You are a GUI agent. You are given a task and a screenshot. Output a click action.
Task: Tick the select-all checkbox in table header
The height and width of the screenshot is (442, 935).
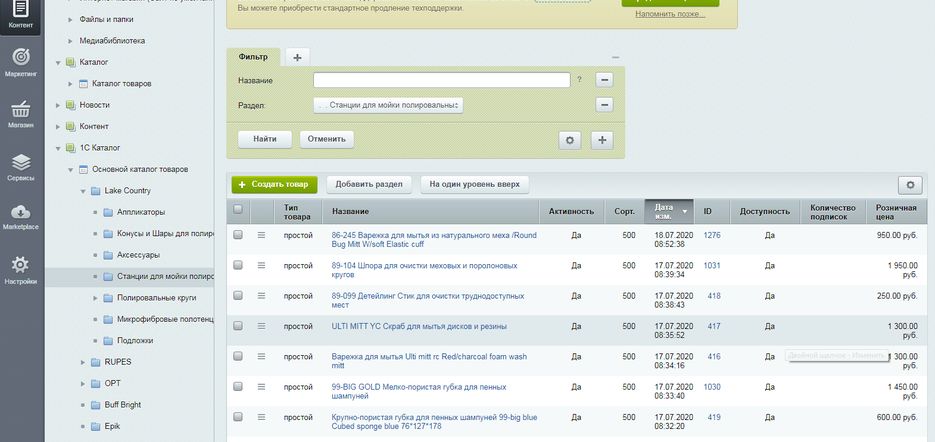238,209
